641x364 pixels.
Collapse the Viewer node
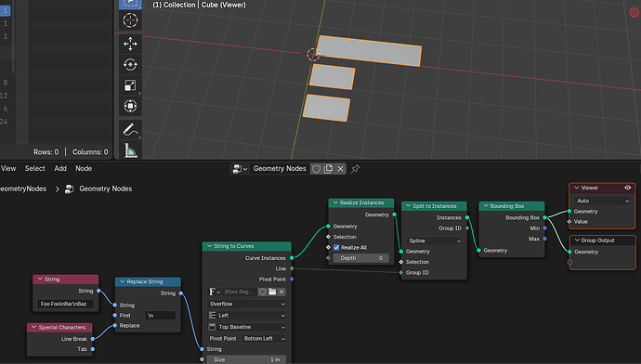pyautogui.click(x=576, y=188)
